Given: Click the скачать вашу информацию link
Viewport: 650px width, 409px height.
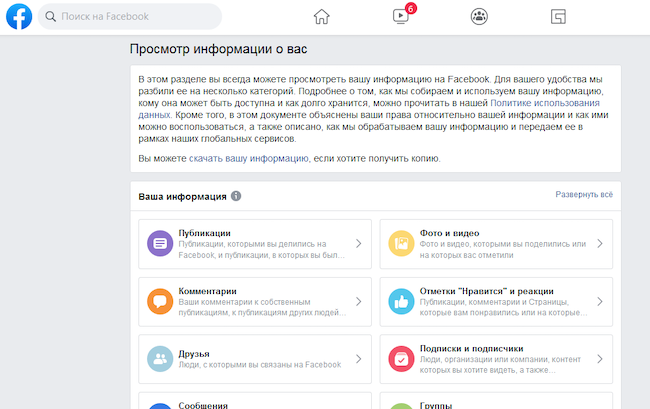Looking at the screenshot, I should [x=249, y=158].
